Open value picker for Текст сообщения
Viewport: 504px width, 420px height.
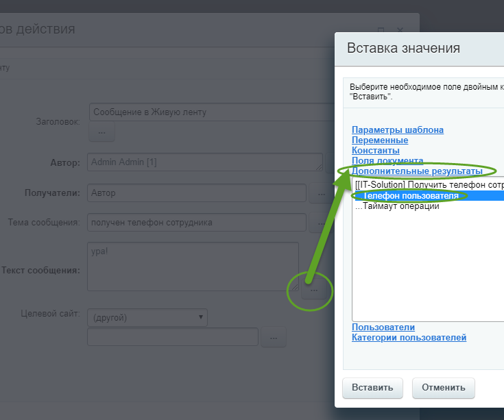[x=313, y=291]
